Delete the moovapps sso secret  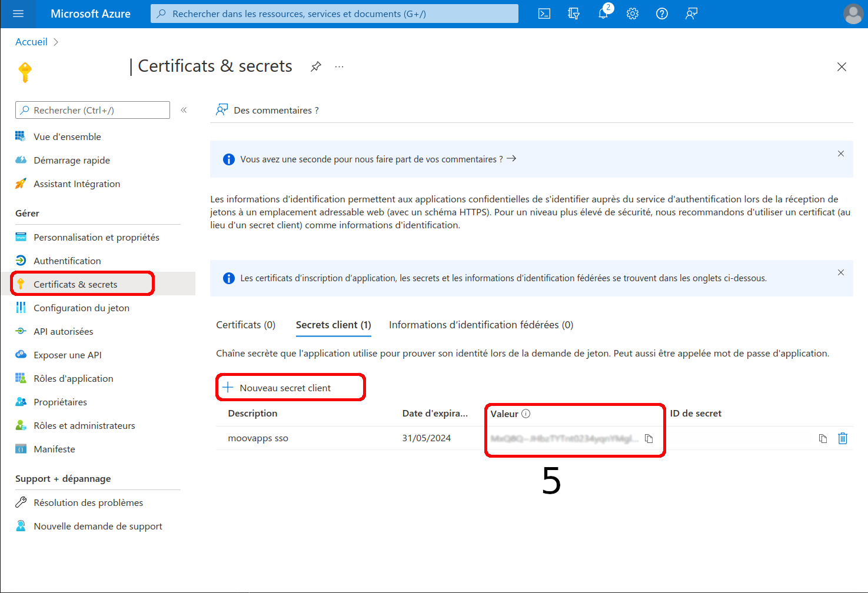pos(843,438)
